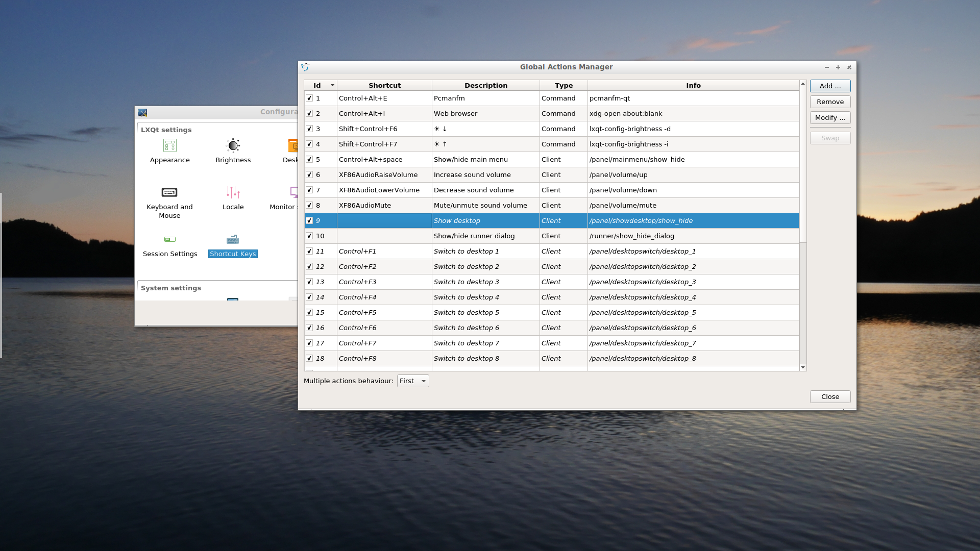Open Keyboard and Mouse settings

coord(169,199)
